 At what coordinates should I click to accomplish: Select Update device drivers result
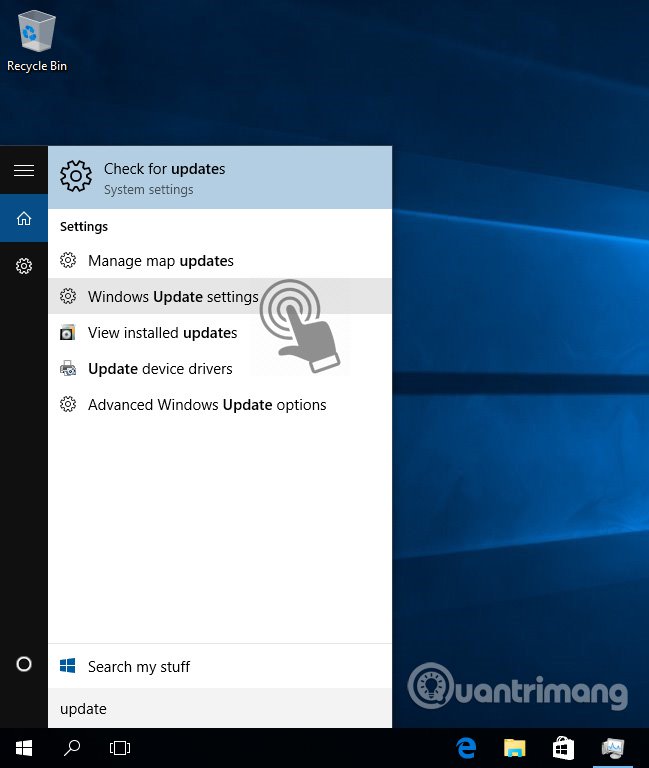(x=220, y=368)
